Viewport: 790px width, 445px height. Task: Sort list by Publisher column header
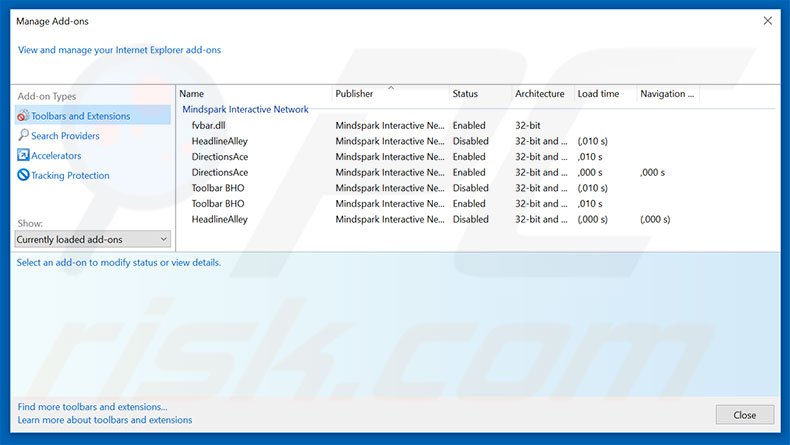354,94
